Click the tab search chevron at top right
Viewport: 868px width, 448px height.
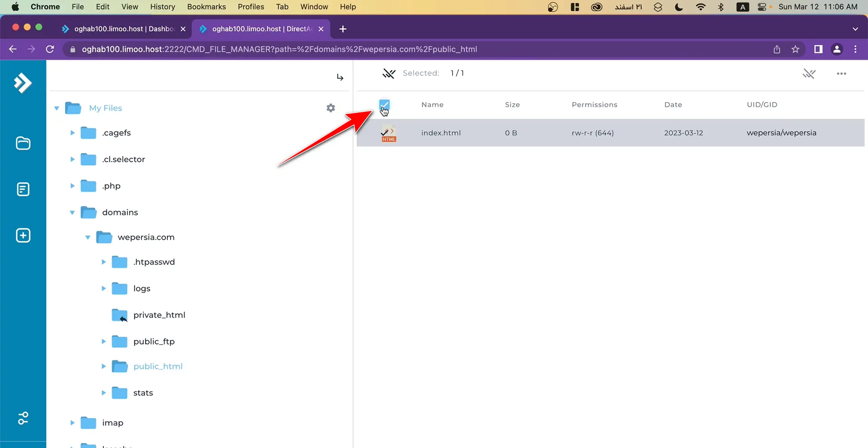[x=855, y=29]
